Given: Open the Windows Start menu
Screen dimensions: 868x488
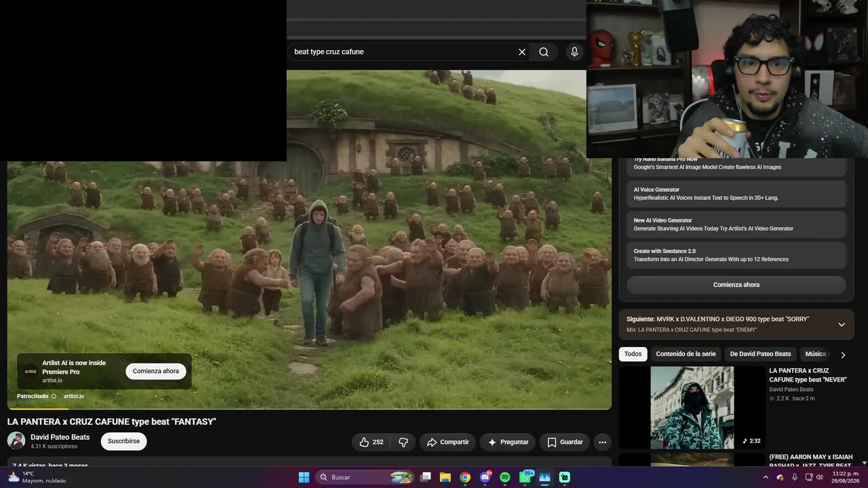Looking at the screenshot, I should [x=304, y=477].
